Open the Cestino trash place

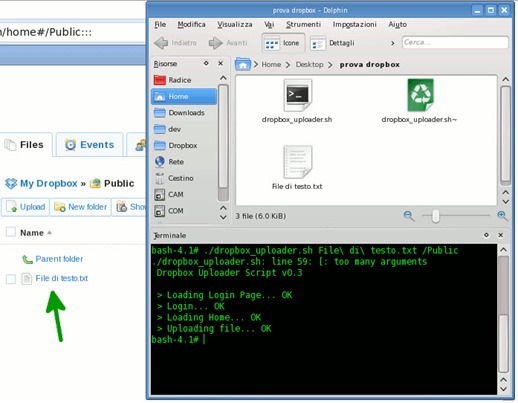point(174,178)
